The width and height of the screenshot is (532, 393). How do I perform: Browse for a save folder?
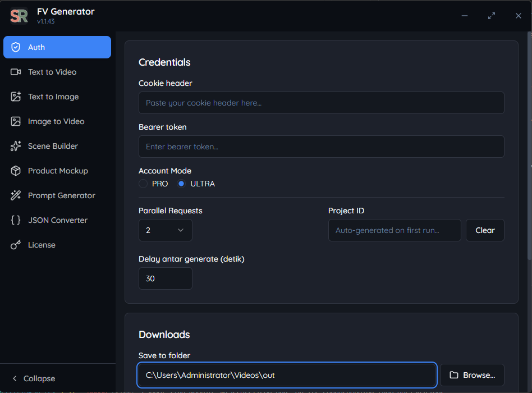472,375
